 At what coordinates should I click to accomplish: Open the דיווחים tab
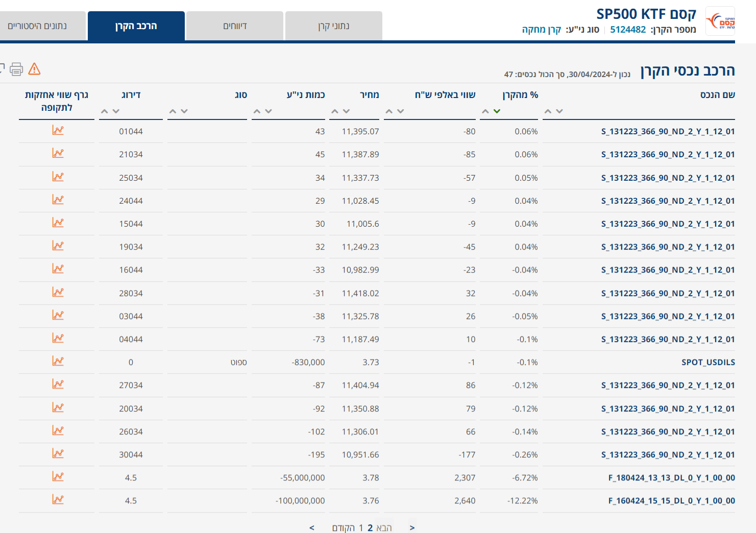tap(234, 26)
